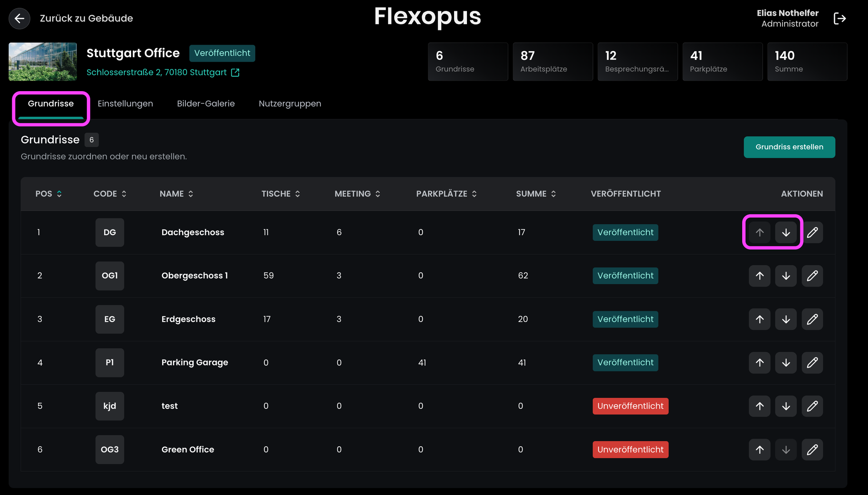Edit the Obergeschoss 1 floor plan
Screen dimensions: 868x495
coord(812,276)
